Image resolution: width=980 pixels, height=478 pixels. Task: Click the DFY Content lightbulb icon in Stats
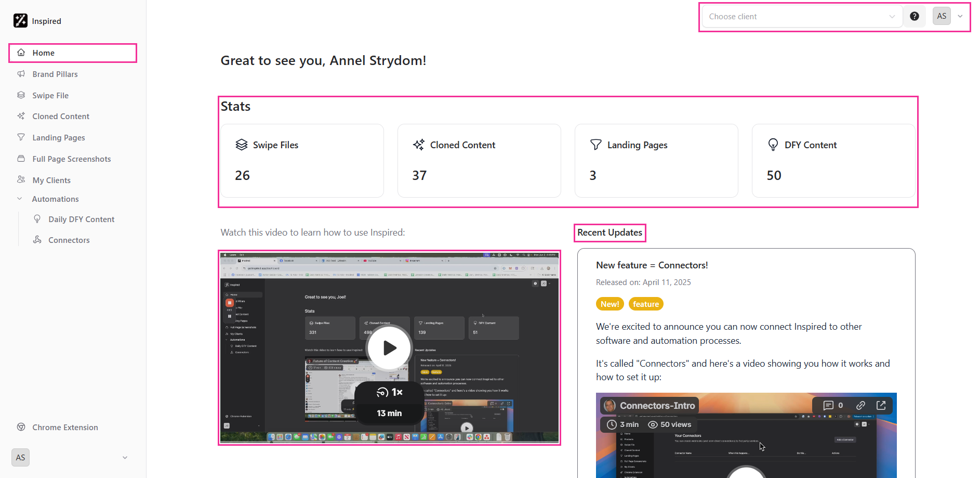pos(773,145)
